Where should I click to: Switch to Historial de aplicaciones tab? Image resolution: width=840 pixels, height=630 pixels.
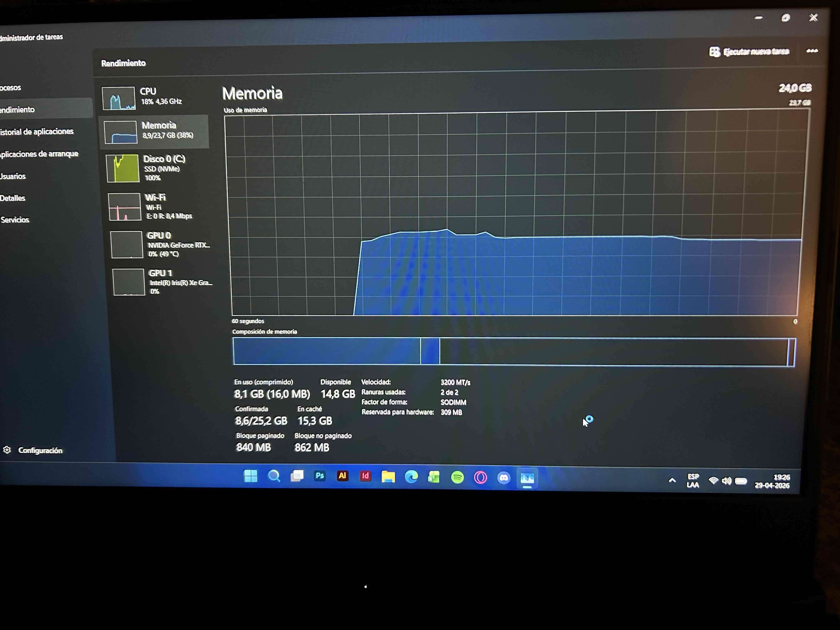[x=36, y=132]
